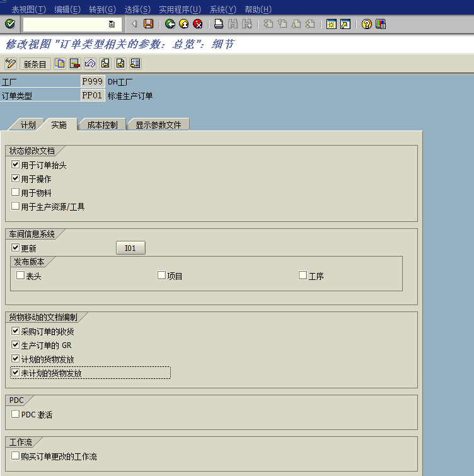This screenshot has width=474, height=476.
Task: Enable 用于生产资源/工具 checkbox
Action: [x=16, y=206]
